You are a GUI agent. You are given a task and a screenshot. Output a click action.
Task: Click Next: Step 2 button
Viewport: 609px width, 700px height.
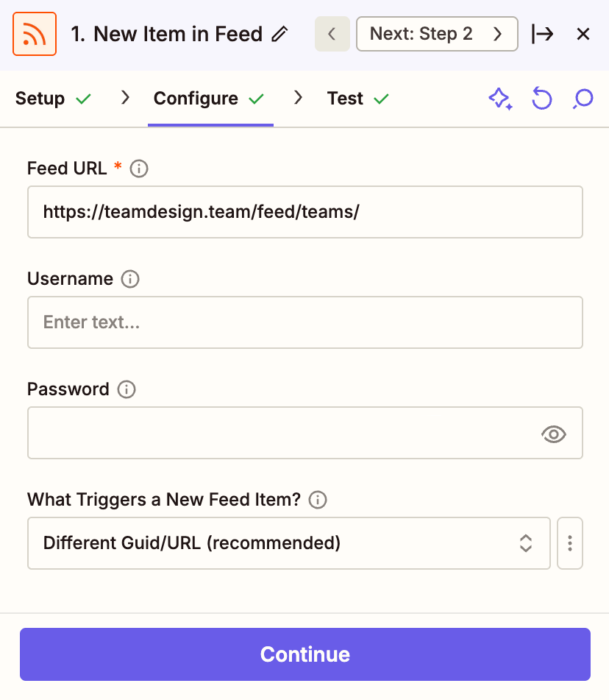click(x=436, y=34)
